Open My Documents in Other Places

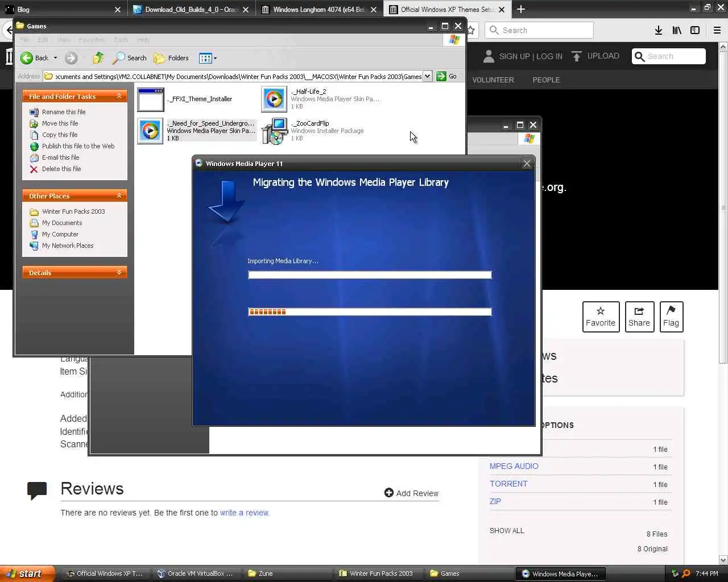61,223
